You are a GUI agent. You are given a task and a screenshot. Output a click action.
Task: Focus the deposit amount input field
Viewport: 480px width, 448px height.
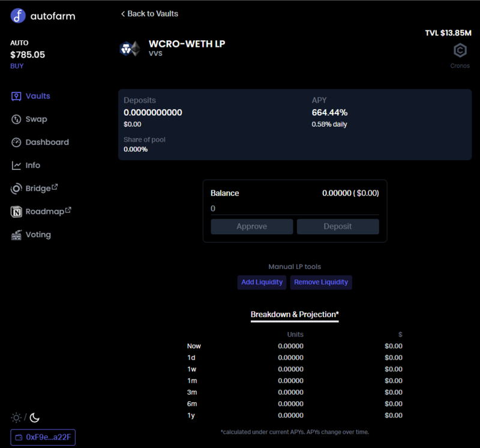pyautogui.click(x=295, y=208)
